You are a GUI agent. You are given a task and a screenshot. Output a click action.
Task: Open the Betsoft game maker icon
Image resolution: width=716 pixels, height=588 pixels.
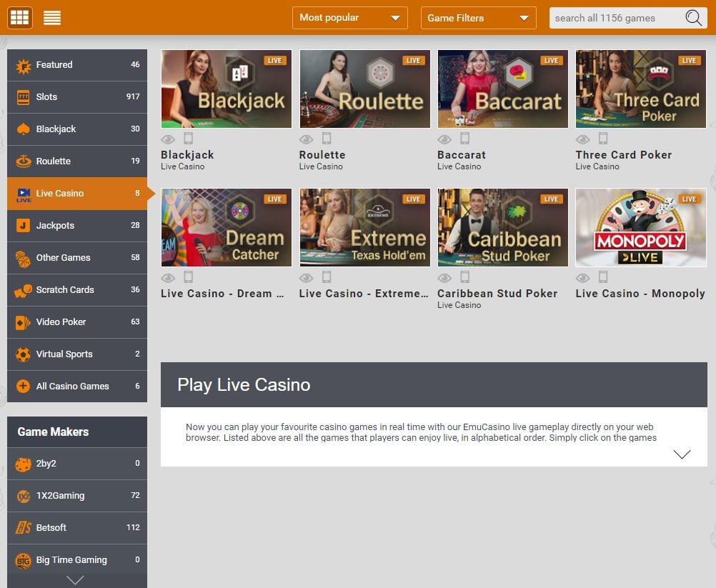point(22,527)
